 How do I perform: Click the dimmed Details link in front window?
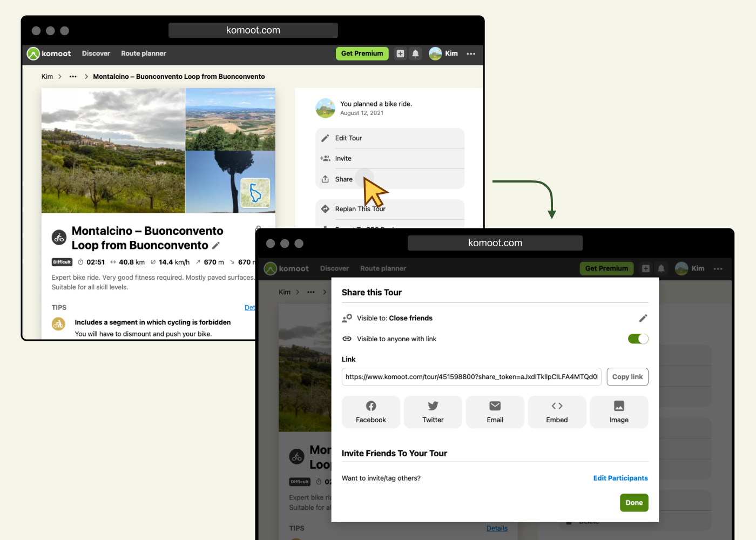point(497,529)
